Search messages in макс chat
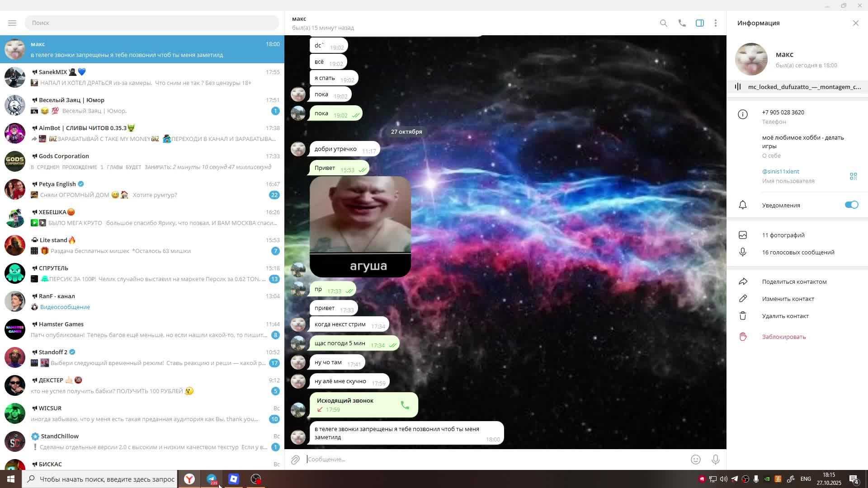The height and width of the screenshot is (488, 868). click(663, 23)
